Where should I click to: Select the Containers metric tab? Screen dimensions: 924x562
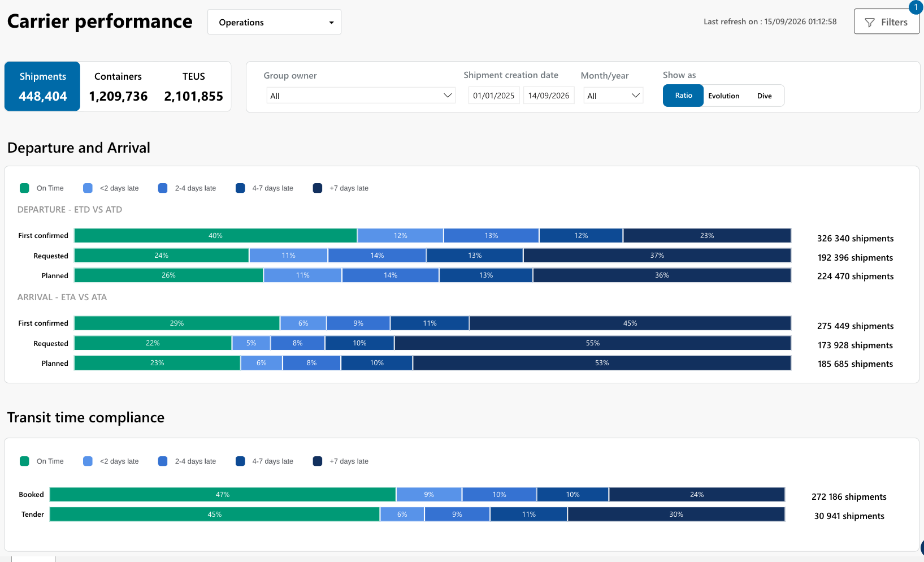pyautogui.click(x=118, y=87)
